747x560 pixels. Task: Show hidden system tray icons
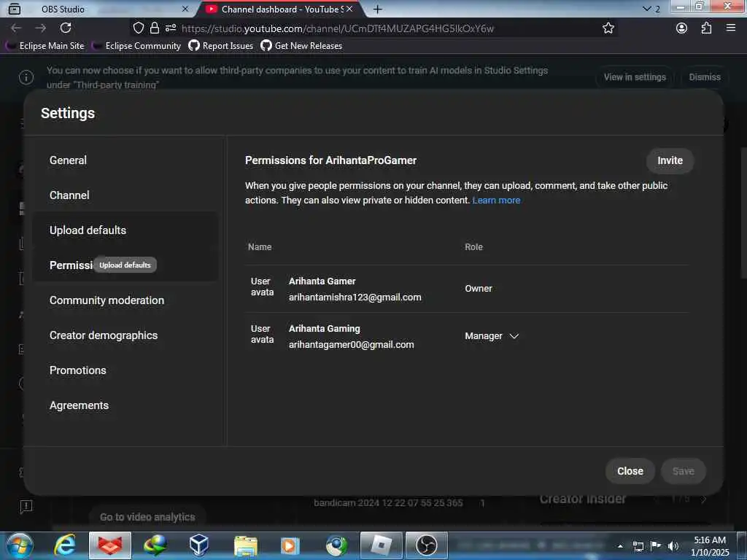(620, 546)
